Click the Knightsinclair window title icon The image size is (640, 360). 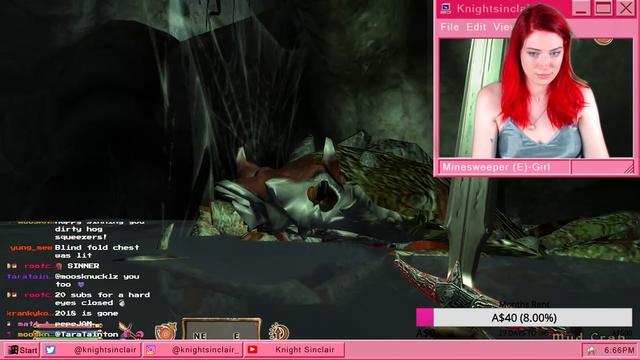(x=446, y=8)
